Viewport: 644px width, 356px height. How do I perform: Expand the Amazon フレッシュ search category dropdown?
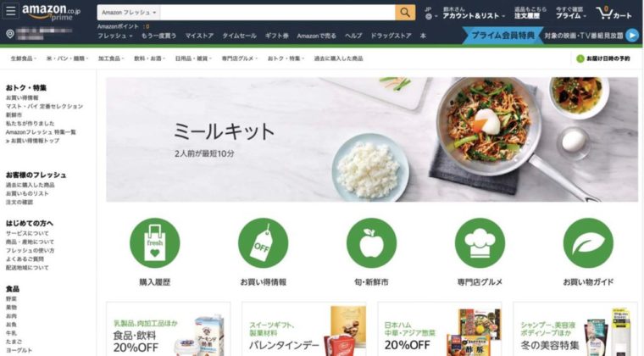coord(129,13)
